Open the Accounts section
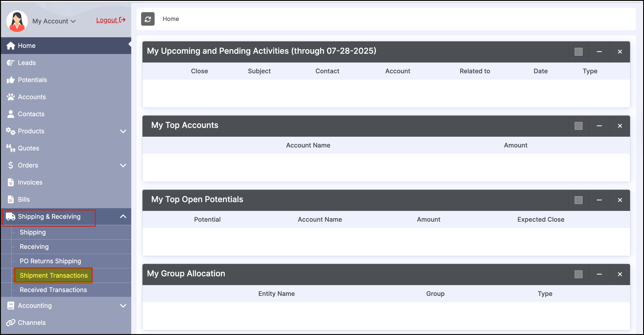 [x=66, y=97]
